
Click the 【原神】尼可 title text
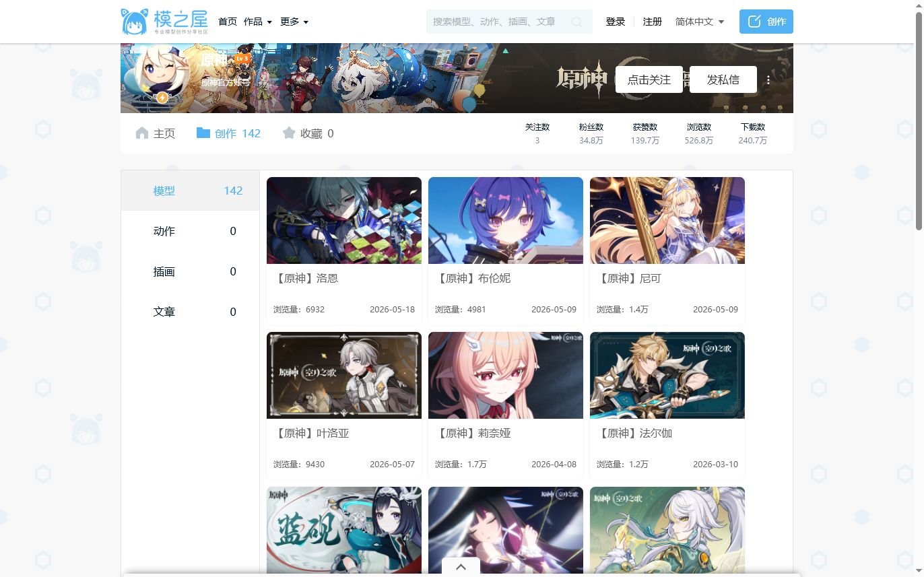[629, 278]
